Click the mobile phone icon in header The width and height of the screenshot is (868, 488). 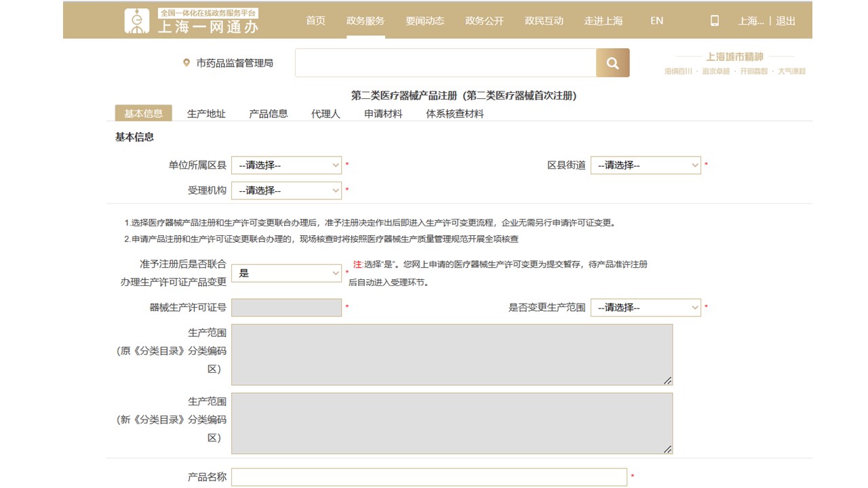tap(714, 21)
